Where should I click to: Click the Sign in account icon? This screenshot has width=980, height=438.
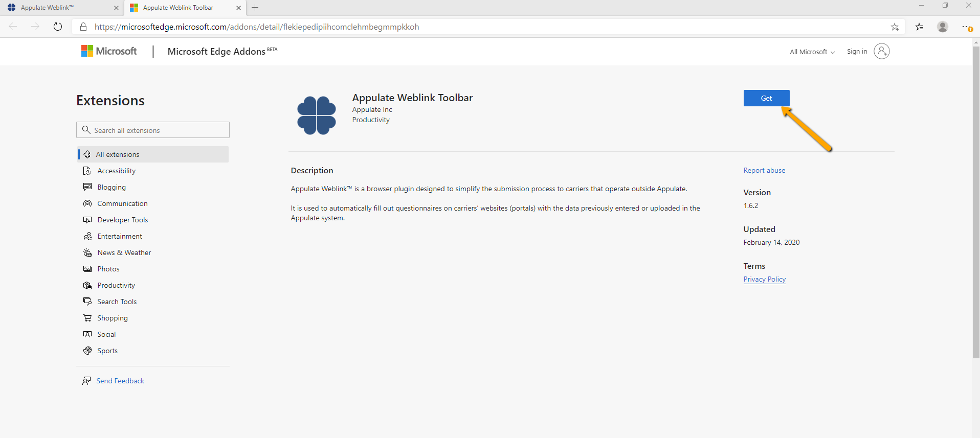[881, 51]
